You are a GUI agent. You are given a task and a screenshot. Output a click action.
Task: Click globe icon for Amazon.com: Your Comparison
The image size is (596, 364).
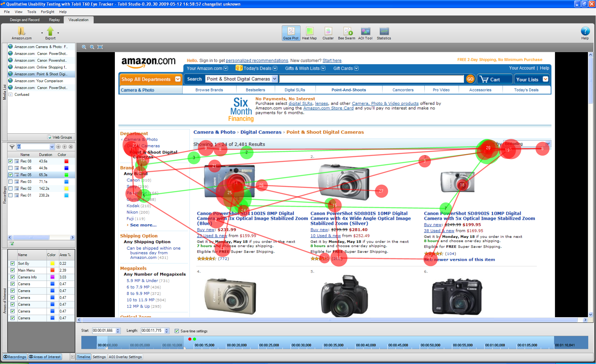pos(11,81)
